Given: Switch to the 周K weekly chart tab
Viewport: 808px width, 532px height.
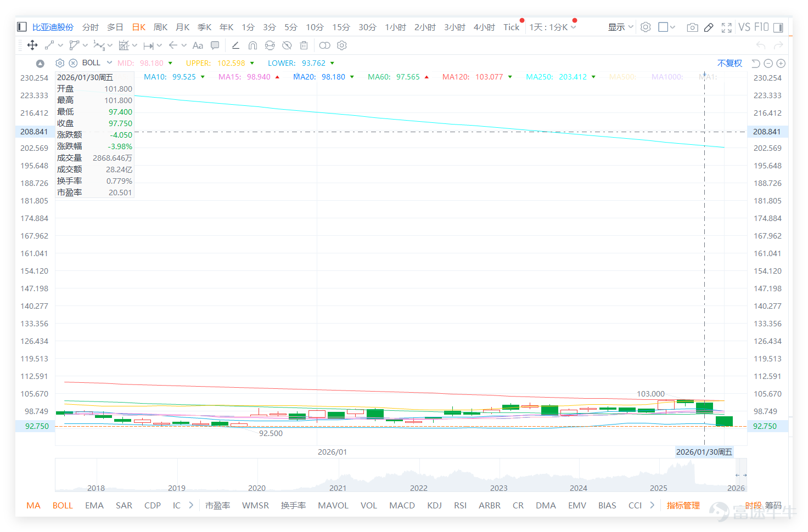Looking at the screenshot, I should coord(161,27).
